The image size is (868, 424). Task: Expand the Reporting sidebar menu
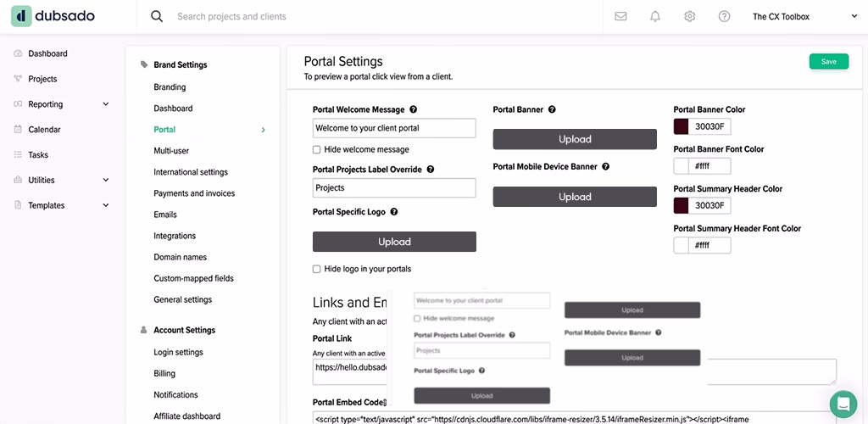(106, 104)
